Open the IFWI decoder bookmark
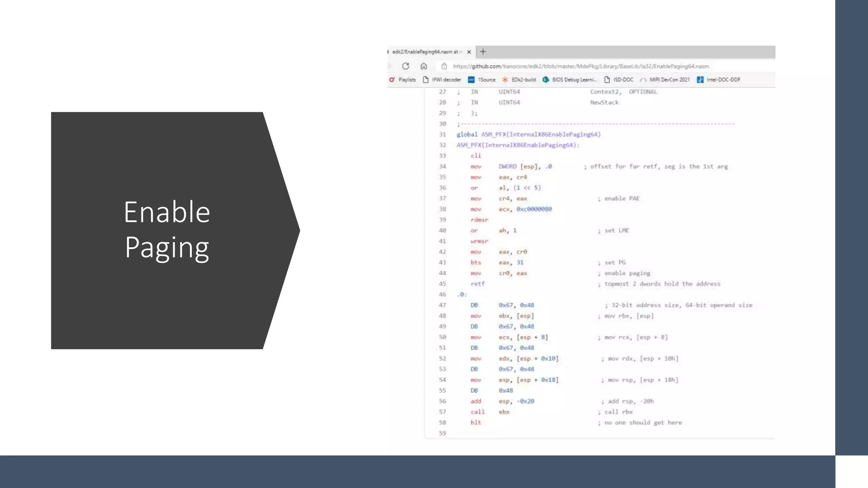The width and height of the screenshot is (868, 488). (x=442, y=80)
